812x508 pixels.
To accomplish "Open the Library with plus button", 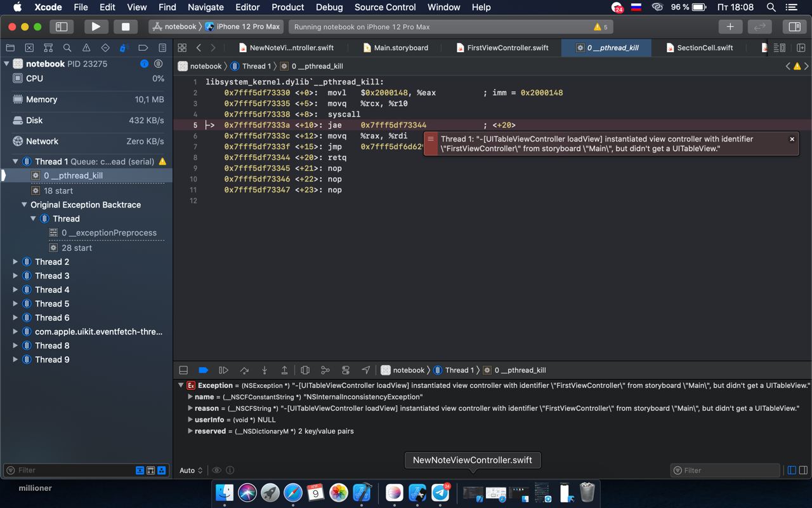I will (730, 27).
